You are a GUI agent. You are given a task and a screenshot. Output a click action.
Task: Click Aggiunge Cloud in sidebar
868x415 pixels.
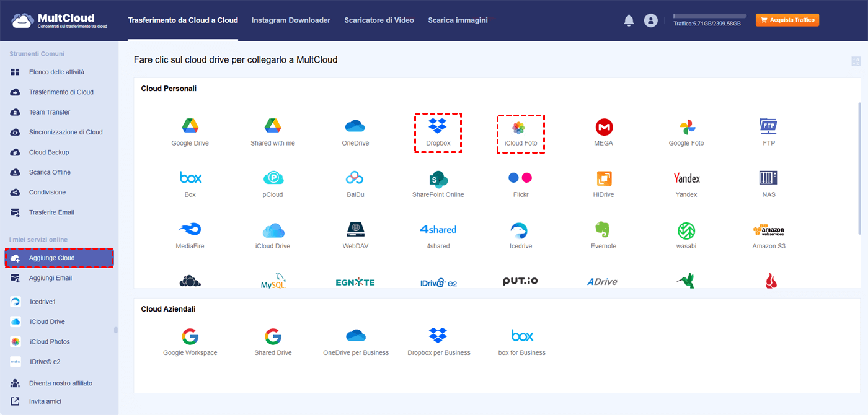[60, 258]
